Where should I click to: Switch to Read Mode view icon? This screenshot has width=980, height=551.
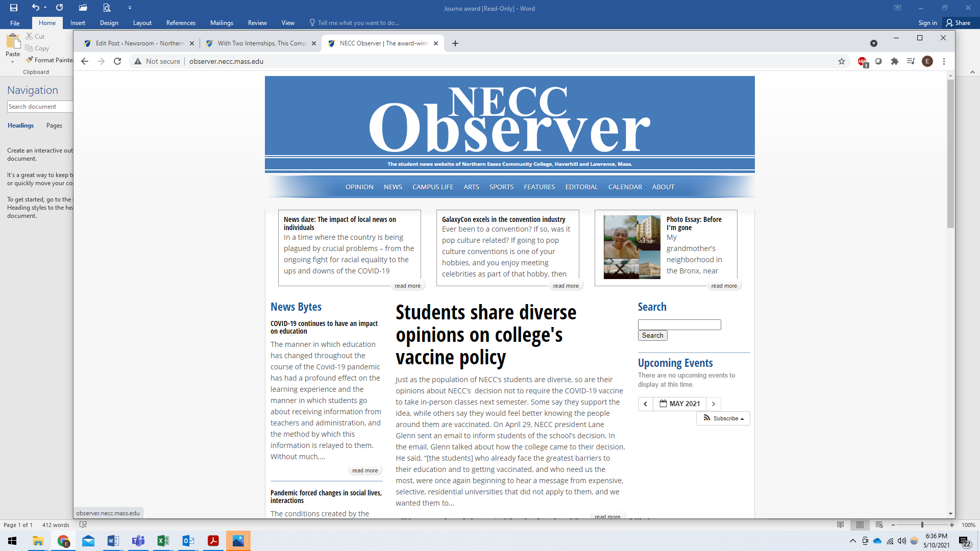coord(841,525)
